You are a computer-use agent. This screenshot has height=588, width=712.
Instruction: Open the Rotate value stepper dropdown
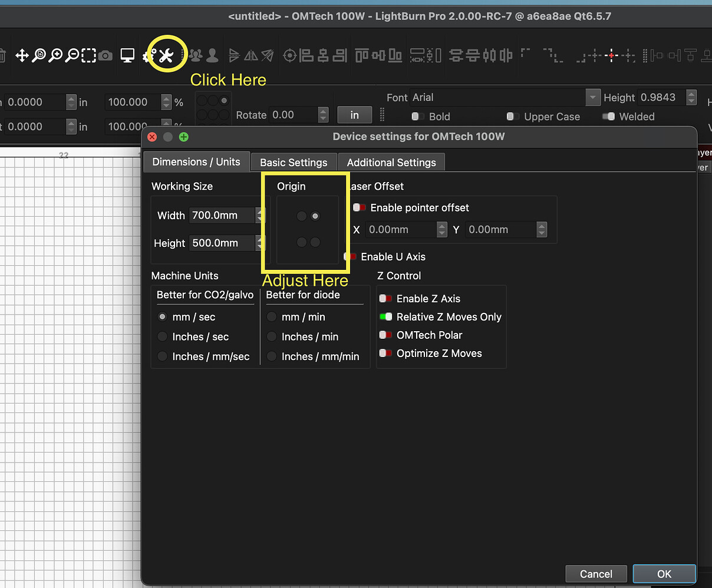(323, 115)
